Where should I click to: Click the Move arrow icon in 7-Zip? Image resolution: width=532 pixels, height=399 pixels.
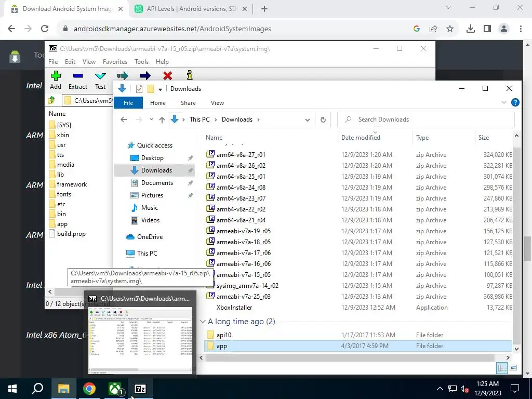tap(145, 75)
